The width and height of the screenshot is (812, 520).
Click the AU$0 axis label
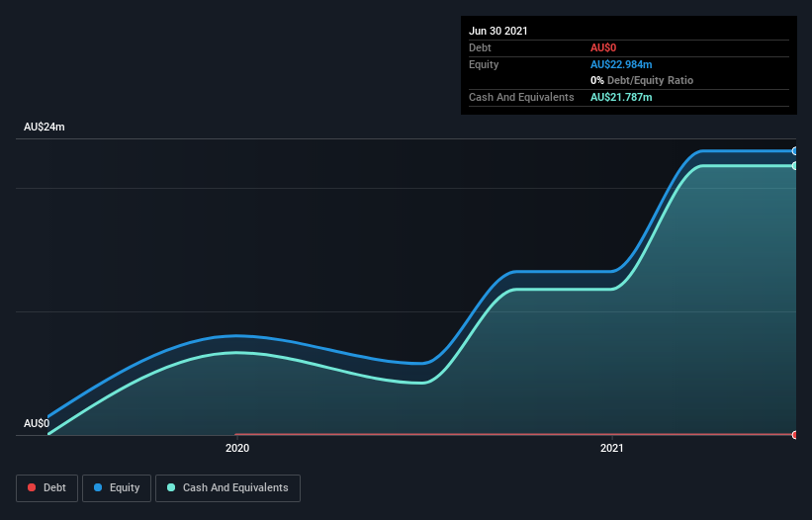[37, 423]
